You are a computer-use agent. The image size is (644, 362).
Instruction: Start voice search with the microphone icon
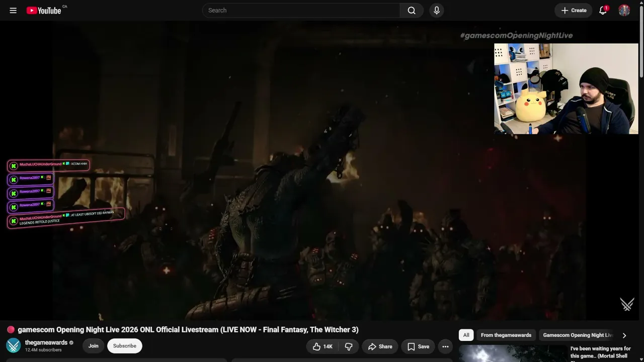point(437,10)
